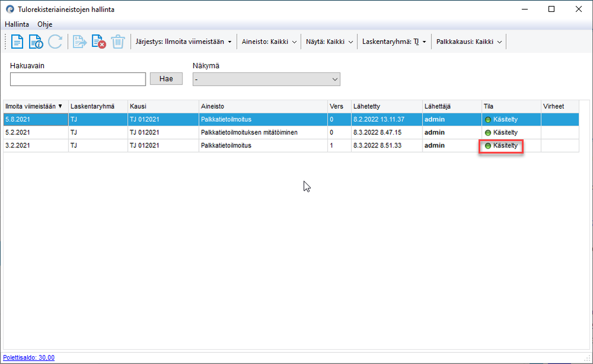
Task: Click the send document toolbar icon
Action: (x=80, y=42)
